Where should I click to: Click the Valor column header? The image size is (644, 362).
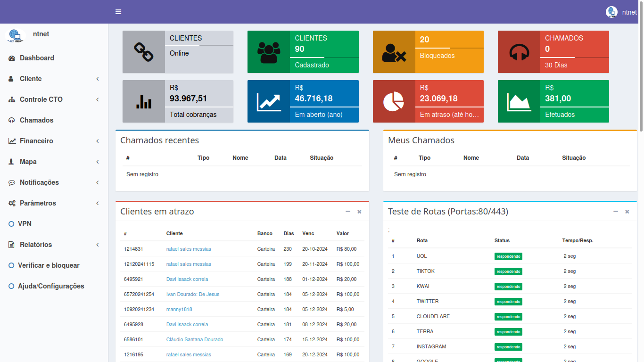point(343,233)
